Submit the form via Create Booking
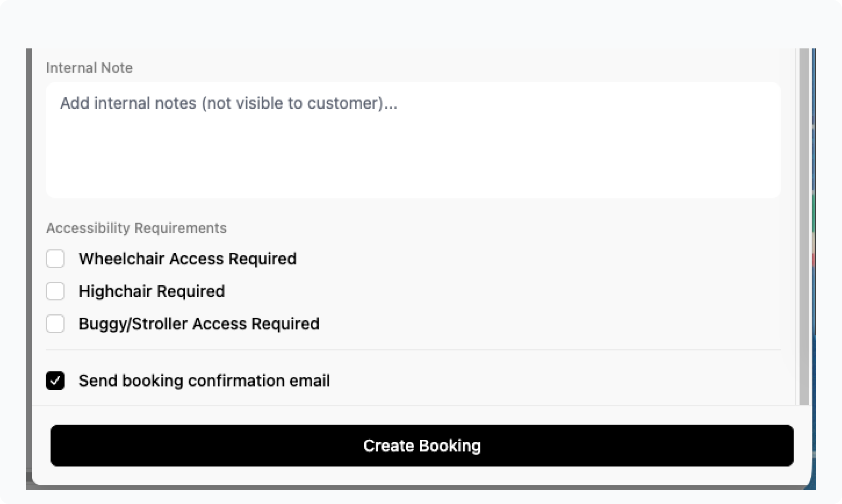The height and width of the screenshot is (504, 842). (x=422, y=445)
